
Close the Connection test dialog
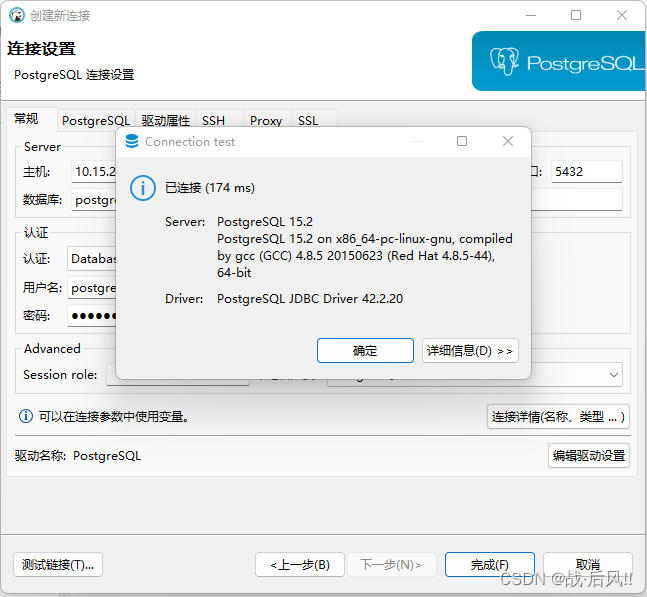click(508, 142)
